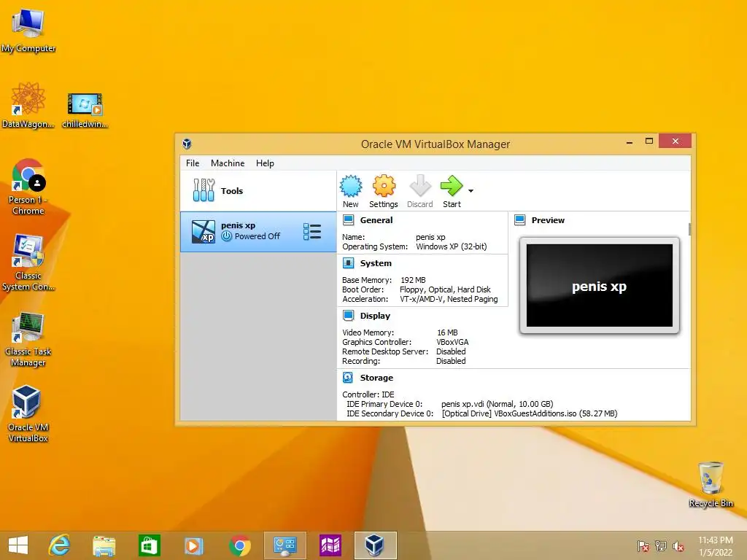Click the VM name value in General

(430, 237)
